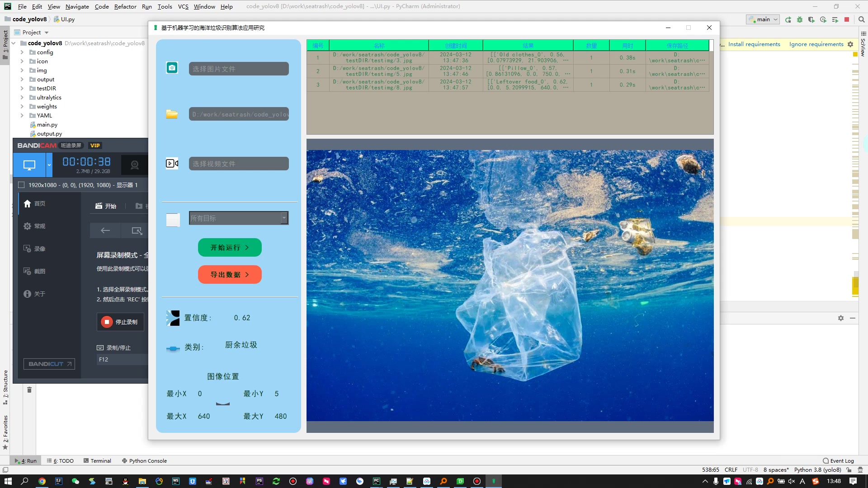The image size is (868, 488).
Task: Click the requirements banner gear icon
Action: pos(850,44)
